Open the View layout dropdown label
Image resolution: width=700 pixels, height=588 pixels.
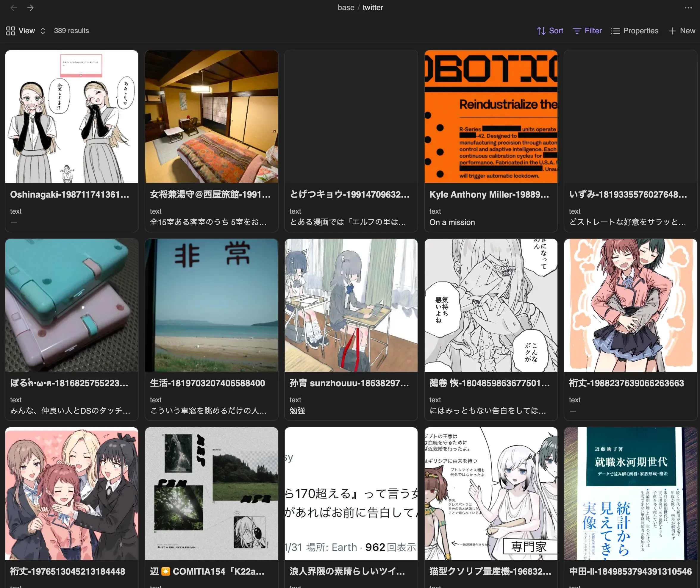click(27, 31)
